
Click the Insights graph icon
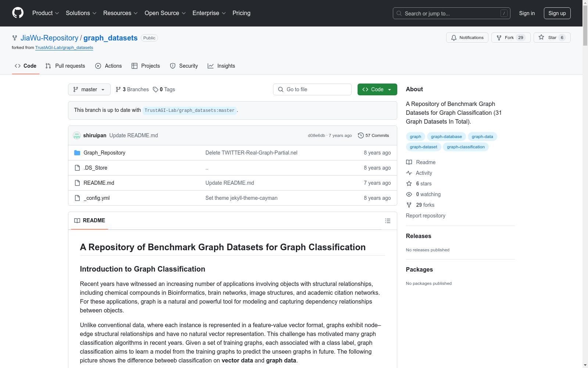[x=211, y=66]
